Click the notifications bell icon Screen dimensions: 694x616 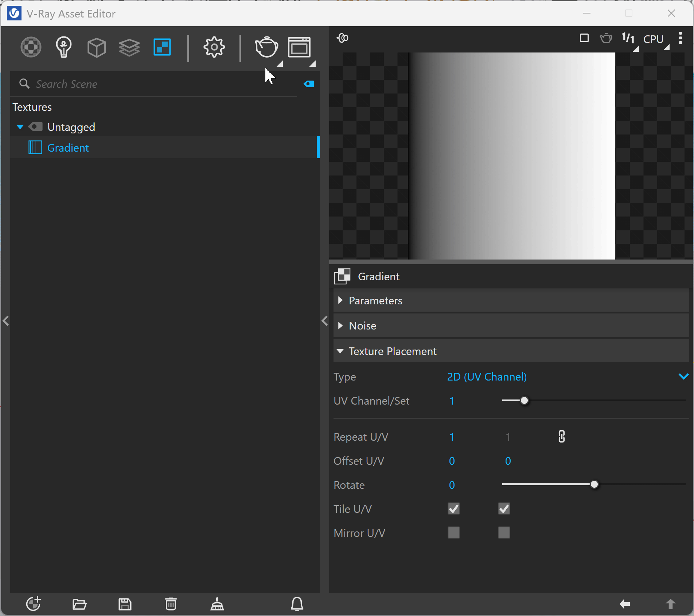pyautogui.click(x=297, y=604)
